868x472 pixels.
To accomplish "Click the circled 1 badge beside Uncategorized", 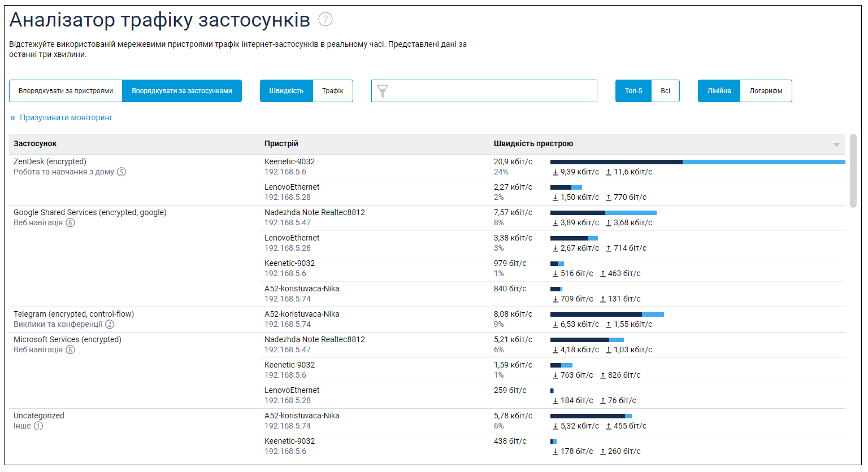I will (x=38, y=426).
